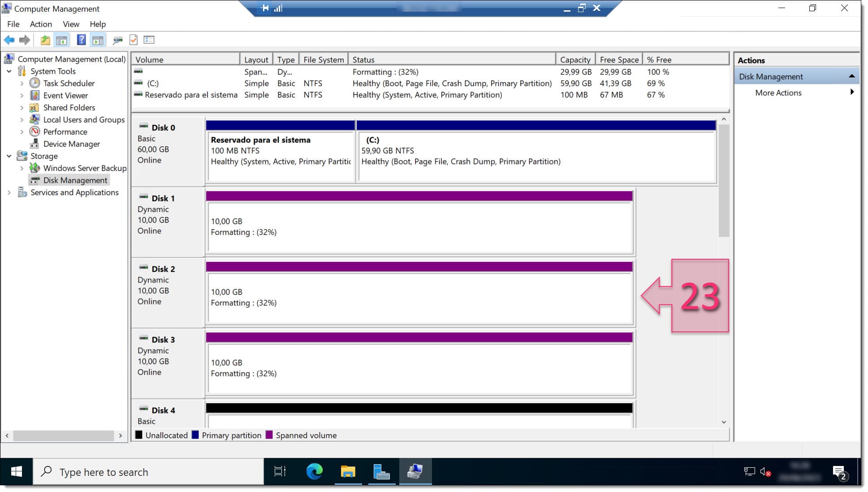Select Computer Management (Local) root node
The height and width of the screenshot is (492, 868).
pos(71,59)
